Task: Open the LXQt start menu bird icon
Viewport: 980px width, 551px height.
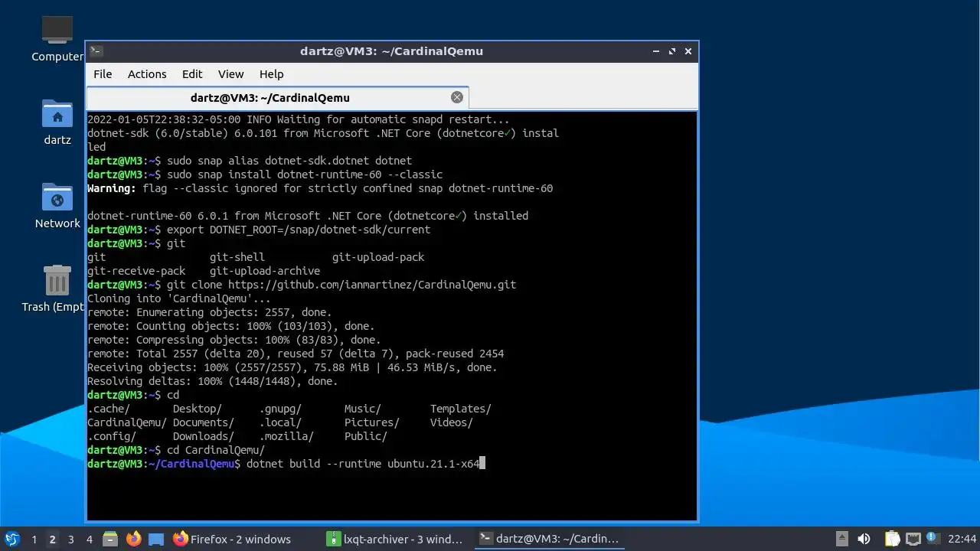Action: (x=11, y=539)
